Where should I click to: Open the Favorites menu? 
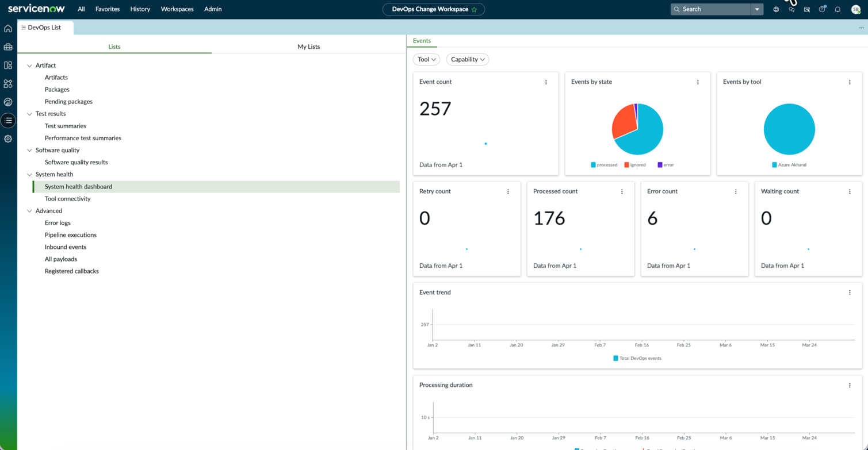coord(108,9)
